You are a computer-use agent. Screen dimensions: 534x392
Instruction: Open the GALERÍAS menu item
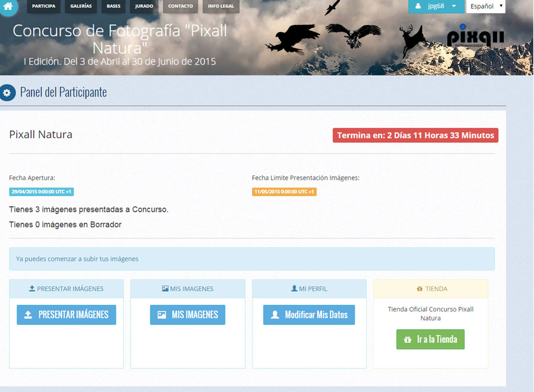[x=81, y=6]
